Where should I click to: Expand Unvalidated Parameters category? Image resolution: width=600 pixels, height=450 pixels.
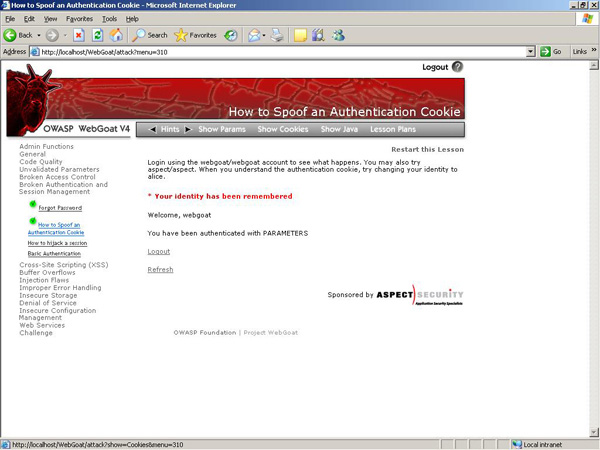pyautogui.click(x=59, y=170)
